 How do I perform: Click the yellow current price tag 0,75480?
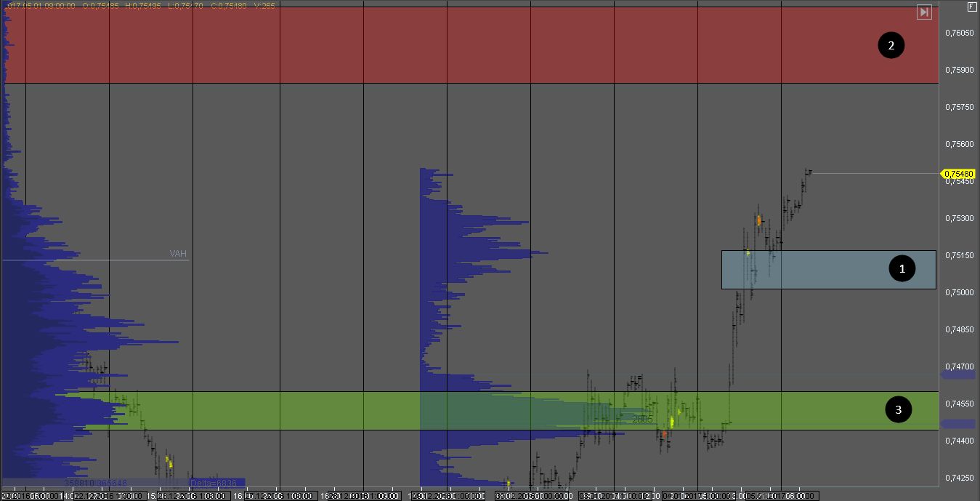(958, 174)
